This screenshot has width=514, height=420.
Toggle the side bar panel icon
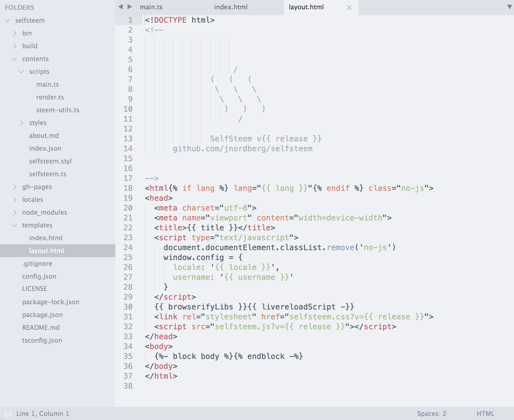8,414
